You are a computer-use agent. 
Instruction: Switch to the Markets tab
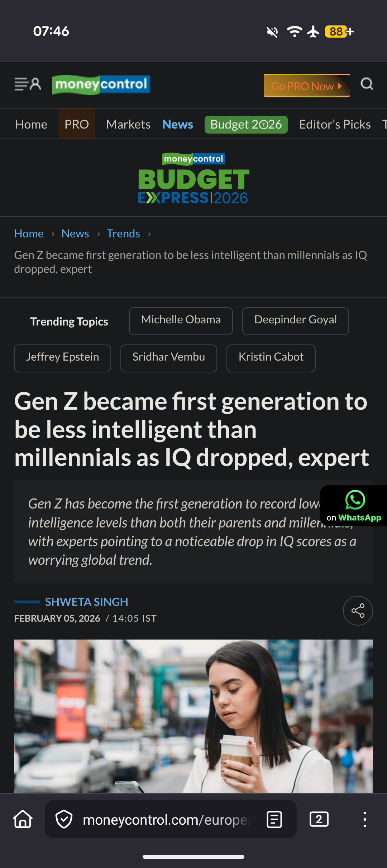(128, 124)
